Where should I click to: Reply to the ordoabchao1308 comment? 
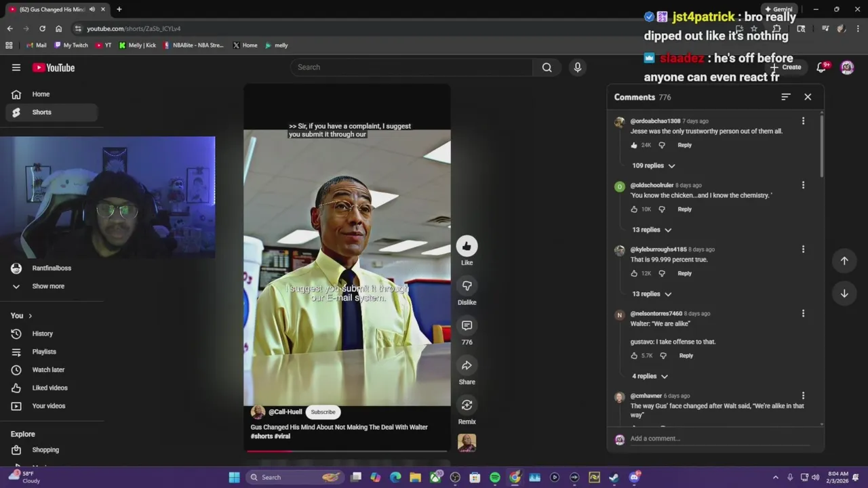click(x=684, y=145)
